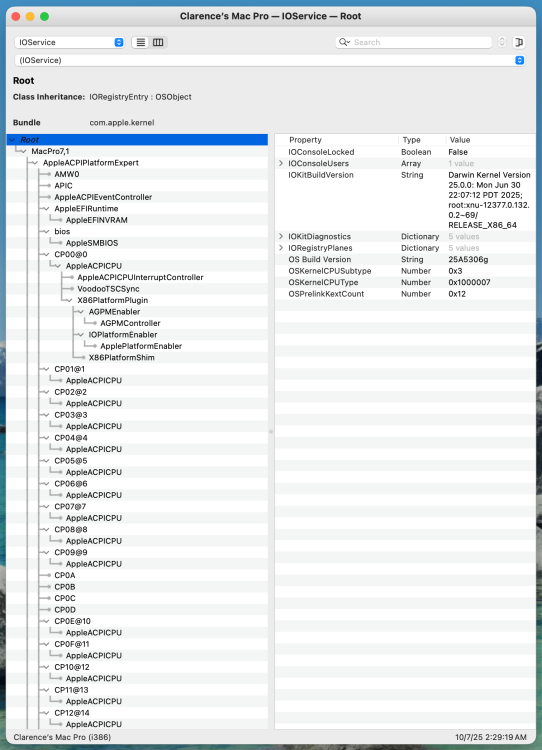
Task: Select the CP0D tree row
Action: (x=138, y=610)
